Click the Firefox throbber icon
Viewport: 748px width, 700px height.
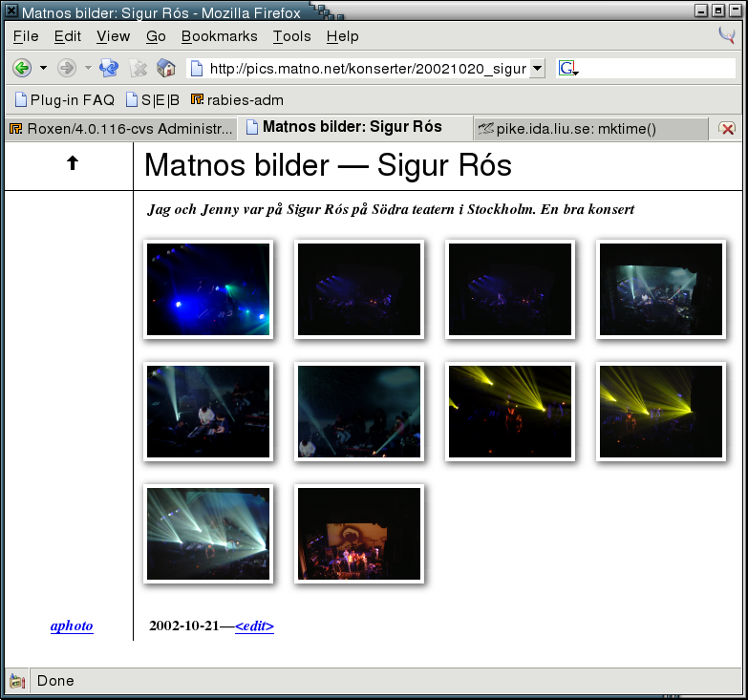727,35
